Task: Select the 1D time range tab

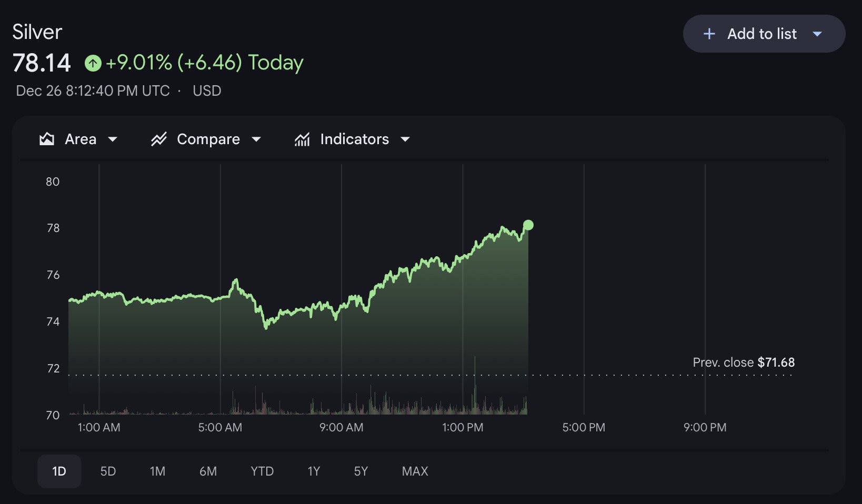Action: 59,471
